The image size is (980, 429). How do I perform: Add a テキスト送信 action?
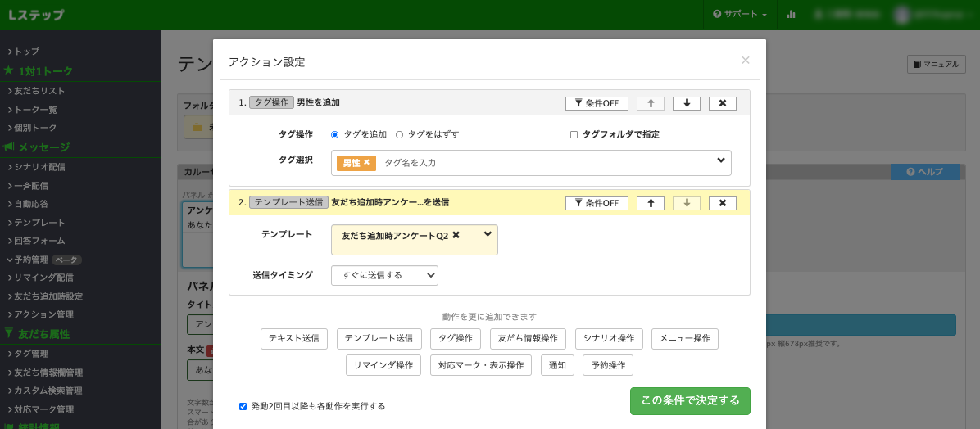pos(293,338)
